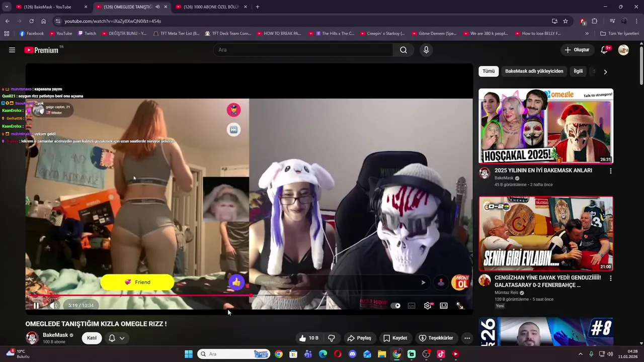Open video player settings gear
The height and width of the screenshot is (362, 644).
coord(428,305)
